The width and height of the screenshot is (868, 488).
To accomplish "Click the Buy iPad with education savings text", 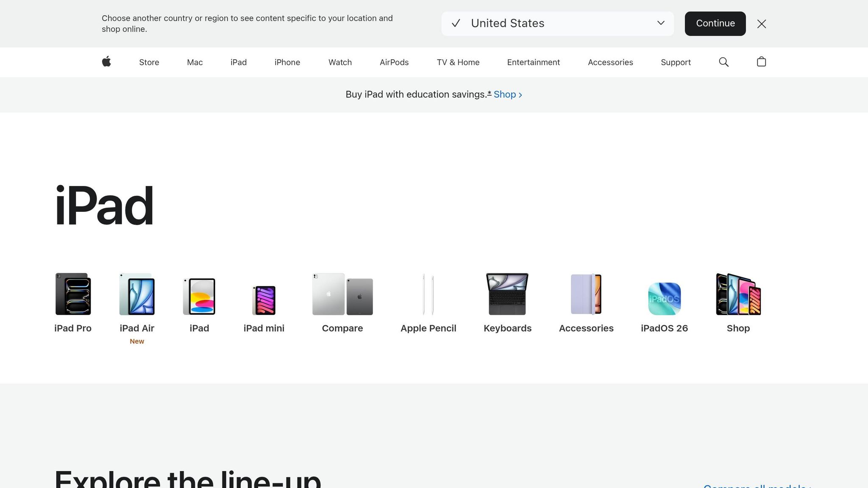I will [x=416, y=94].
